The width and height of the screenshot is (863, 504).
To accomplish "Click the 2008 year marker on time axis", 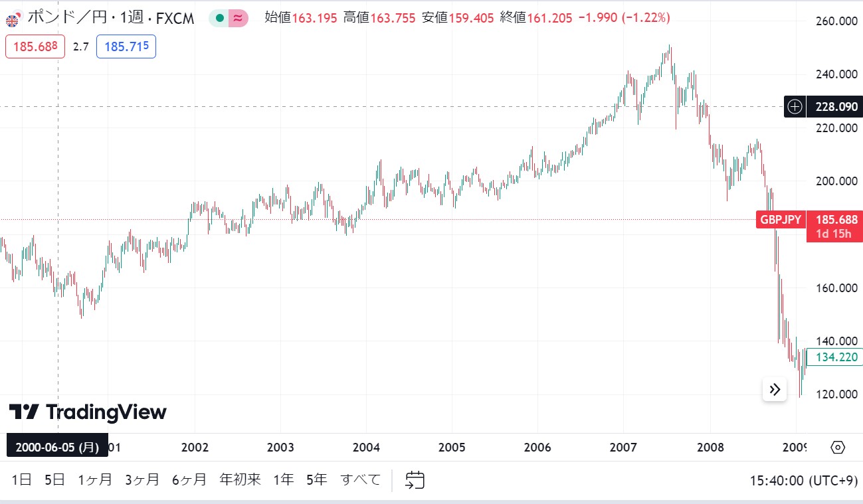I will click(710, 447).
